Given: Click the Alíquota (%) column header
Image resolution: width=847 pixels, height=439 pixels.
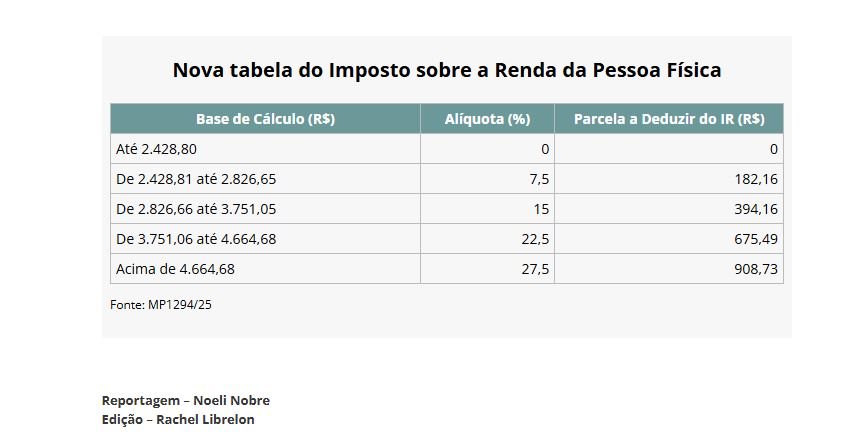Looking at the screenshot, I should pyautogui.click(x=487, y=119).
